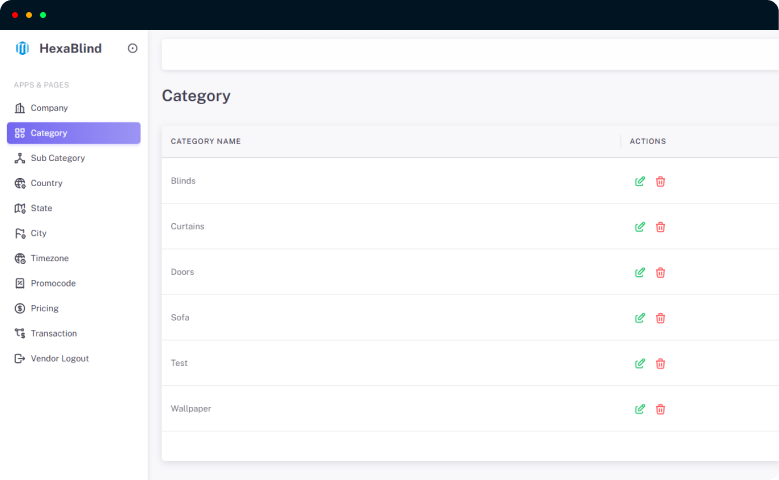
Task: Click the HexaBlind logo icon
Action: tap(23, 48)
